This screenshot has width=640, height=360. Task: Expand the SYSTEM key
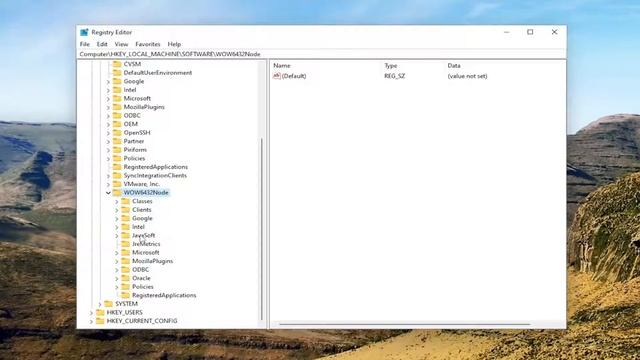[100, 304]
